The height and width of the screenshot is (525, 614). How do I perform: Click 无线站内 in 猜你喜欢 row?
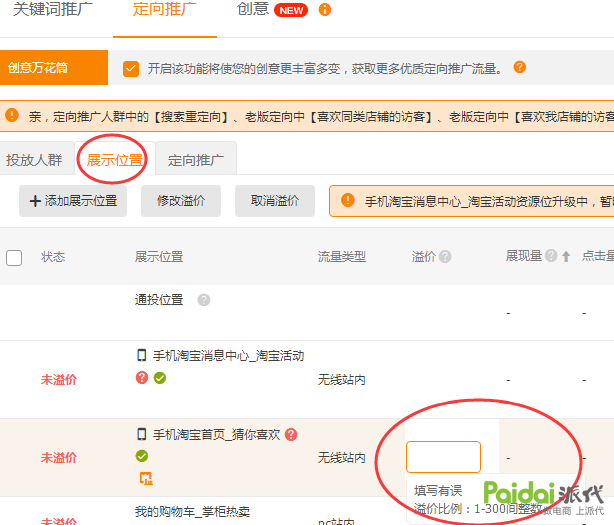coord(341,458)
